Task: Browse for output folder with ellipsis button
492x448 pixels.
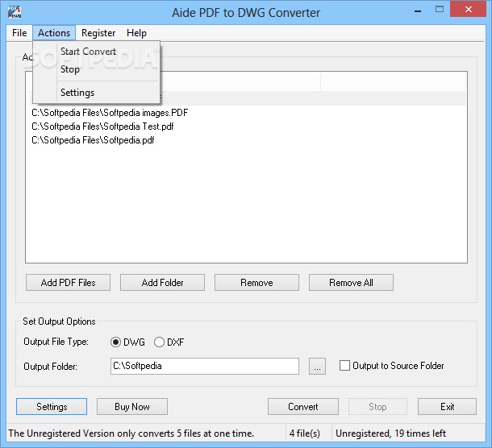Action: click(317, 367)
